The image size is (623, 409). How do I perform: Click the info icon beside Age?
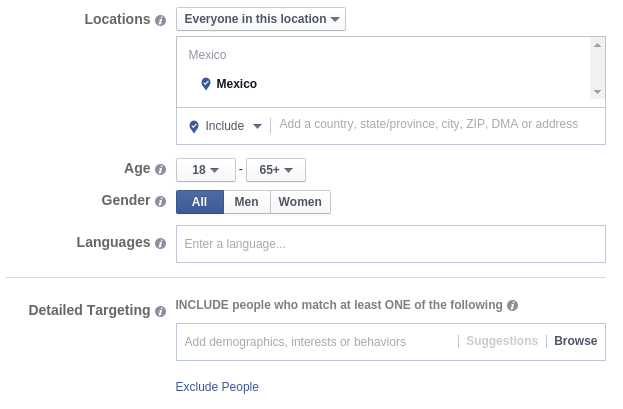[x=161, y=170]
